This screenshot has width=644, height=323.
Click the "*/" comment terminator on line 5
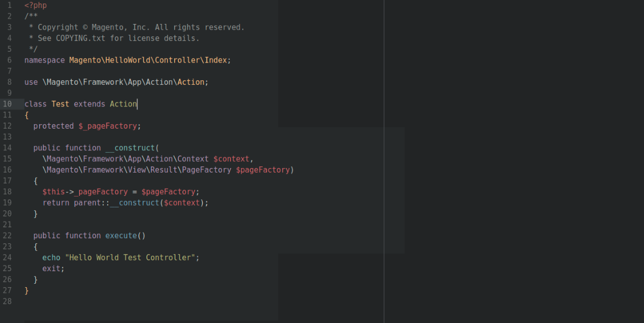point(33,49)
